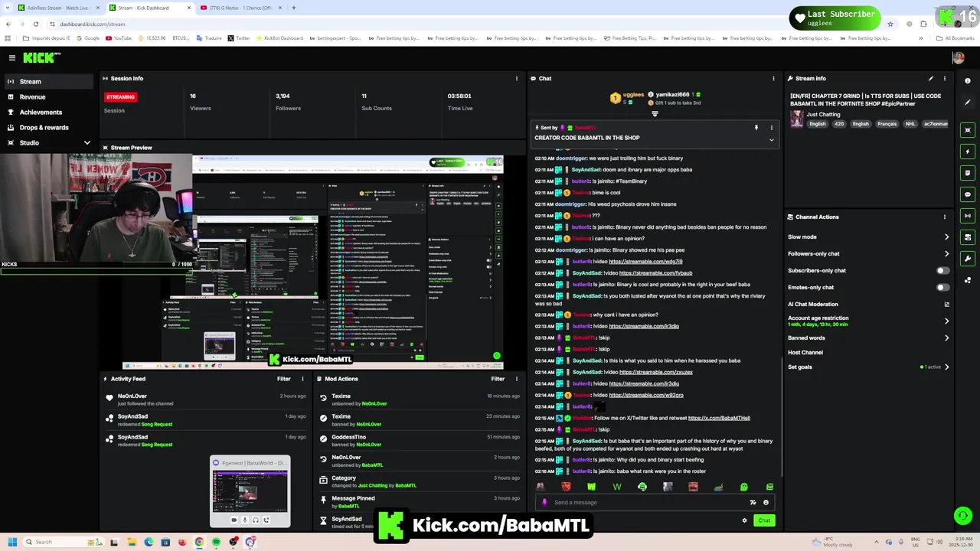Open Session Info three-dot menu
This screenshot has width=980, height=551.
(517, 78)
